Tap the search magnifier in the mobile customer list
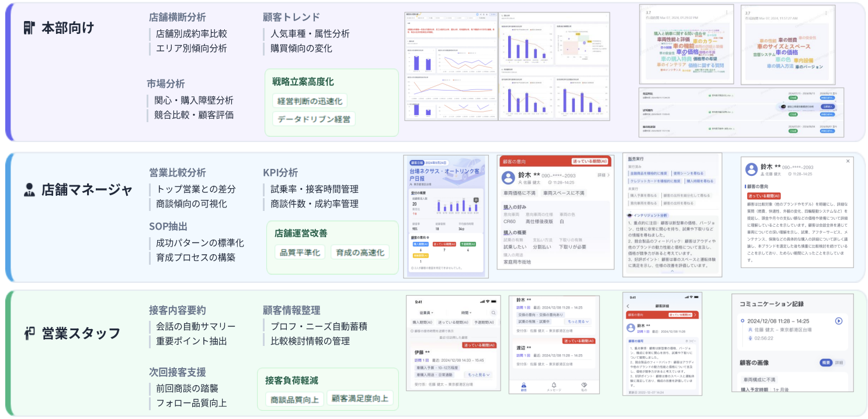Screen dimensions: 868x419 tap(494, 313)
